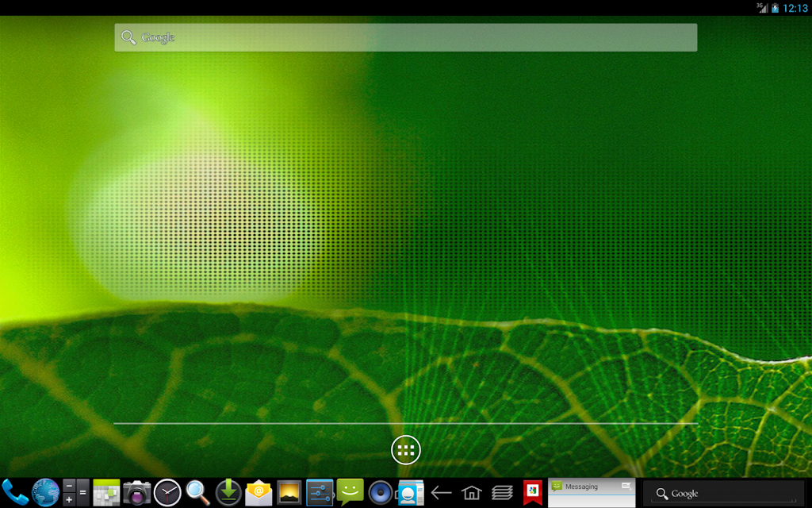Open the Calendar app
The image size is (812, 508).
[x=106, y=492]
